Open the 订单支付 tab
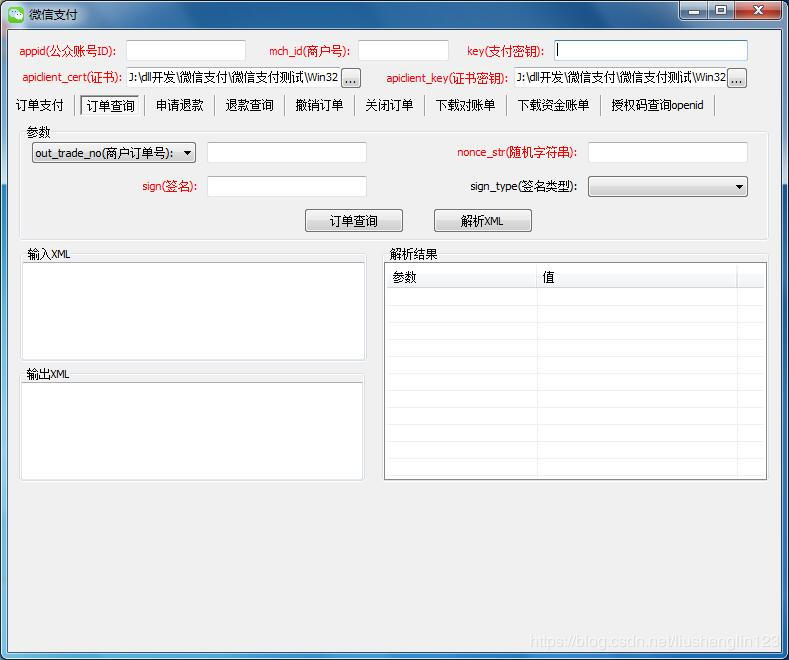The image size is (789, 660). pyautogui.click(x=40, y=105)
